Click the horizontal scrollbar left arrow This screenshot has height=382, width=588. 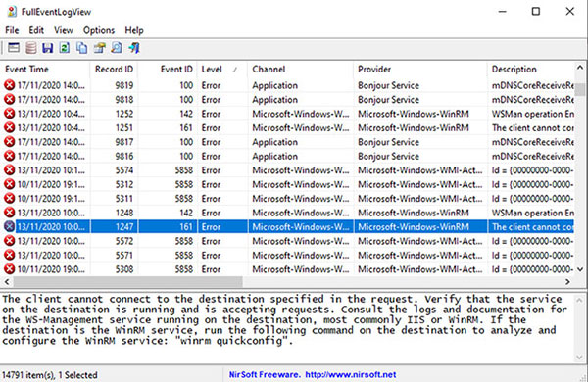pyautogui.click(x=7, y=281)
